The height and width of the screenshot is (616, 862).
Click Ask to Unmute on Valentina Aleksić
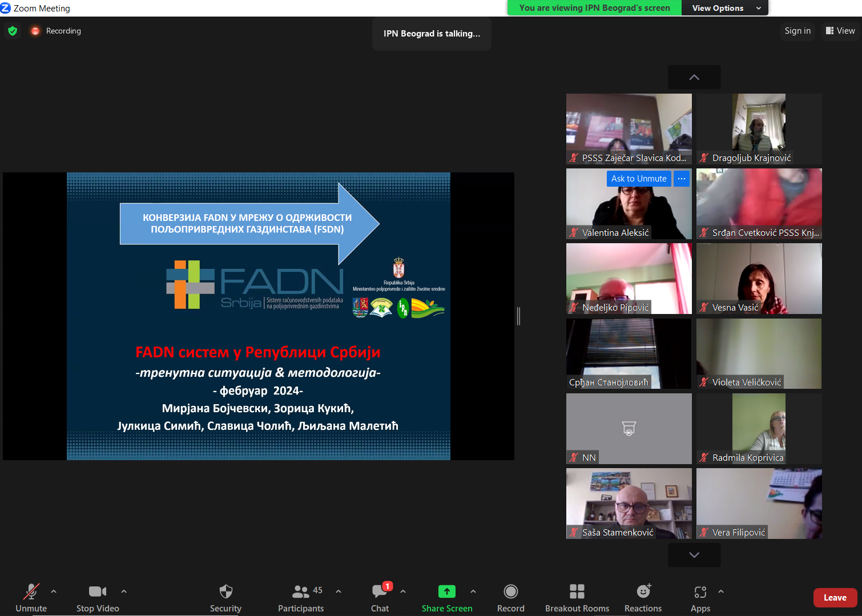click(x=639, y=179)
